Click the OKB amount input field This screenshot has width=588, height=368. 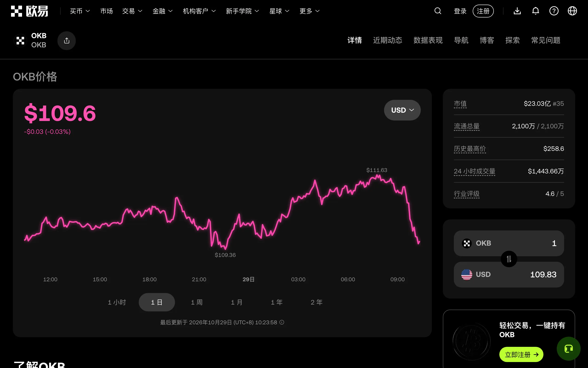509,243
